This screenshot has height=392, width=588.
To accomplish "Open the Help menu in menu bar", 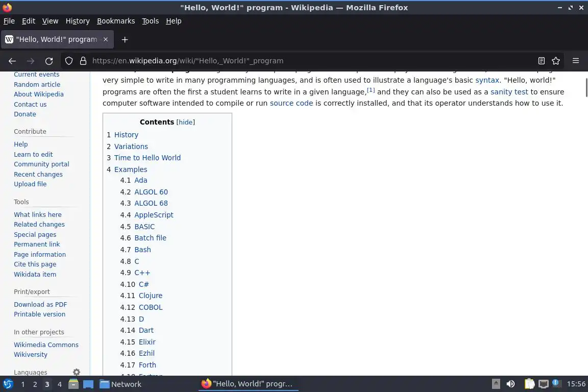I will (174, 21).
